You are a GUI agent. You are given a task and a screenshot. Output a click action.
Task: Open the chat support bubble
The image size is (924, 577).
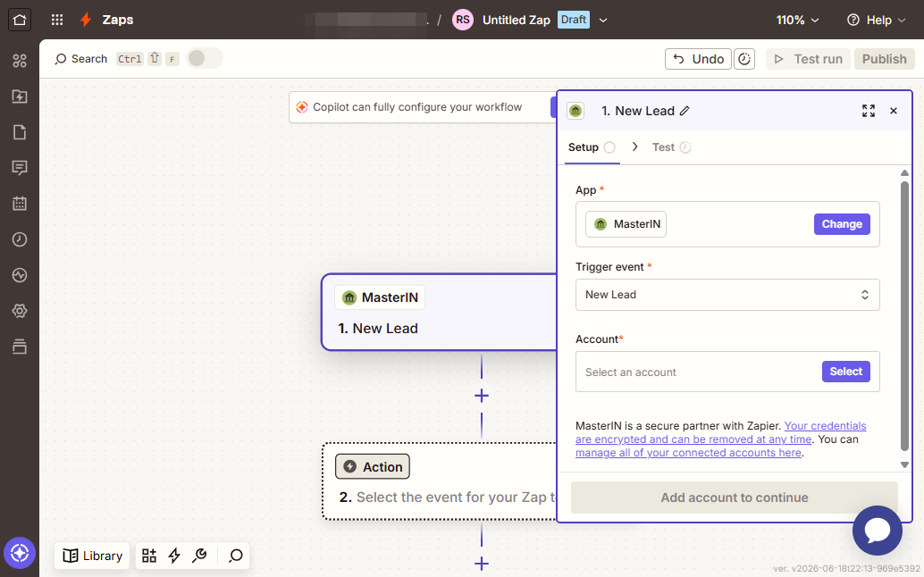coord(877,531)
